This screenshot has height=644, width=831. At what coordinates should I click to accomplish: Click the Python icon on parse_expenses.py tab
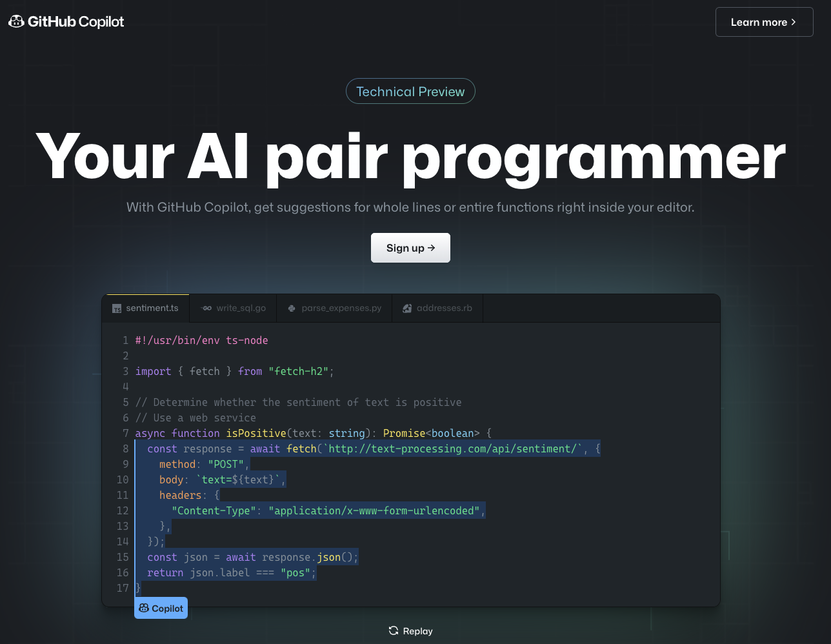[x=292, y=308]
